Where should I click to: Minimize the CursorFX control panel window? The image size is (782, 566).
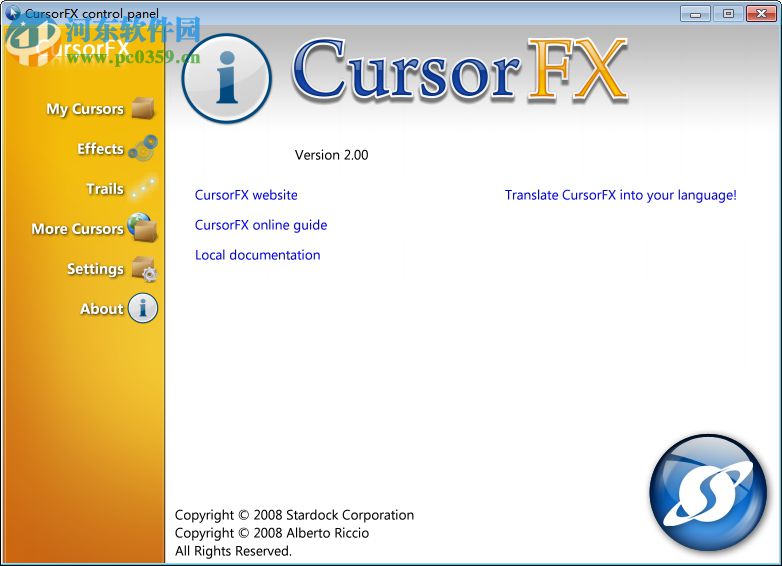click(695, 14)
